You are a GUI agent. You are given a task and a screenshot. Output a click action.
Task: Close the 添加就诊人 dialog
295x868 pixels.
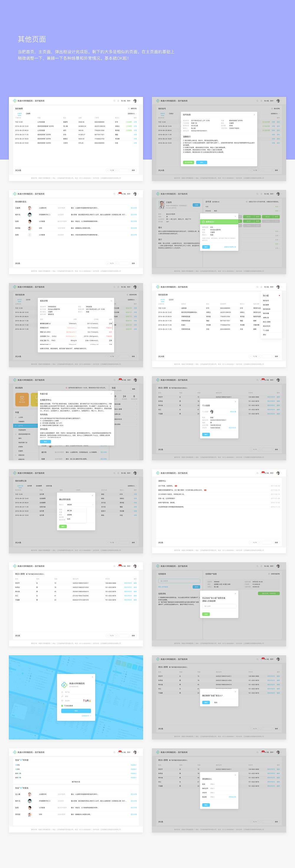[235, 775]
